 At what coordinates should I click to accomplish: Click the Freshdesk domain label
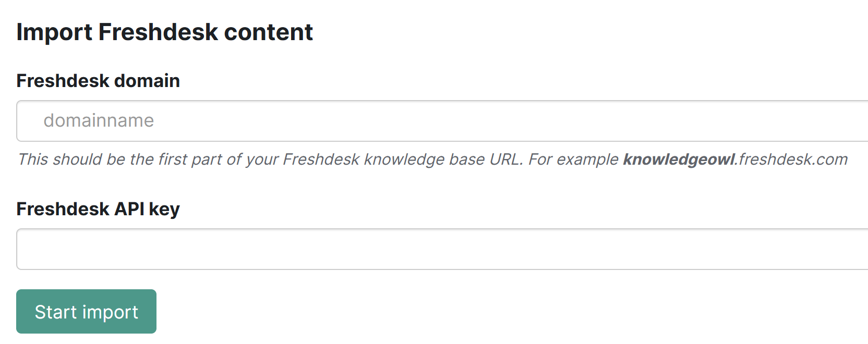[x=98, y=81]
